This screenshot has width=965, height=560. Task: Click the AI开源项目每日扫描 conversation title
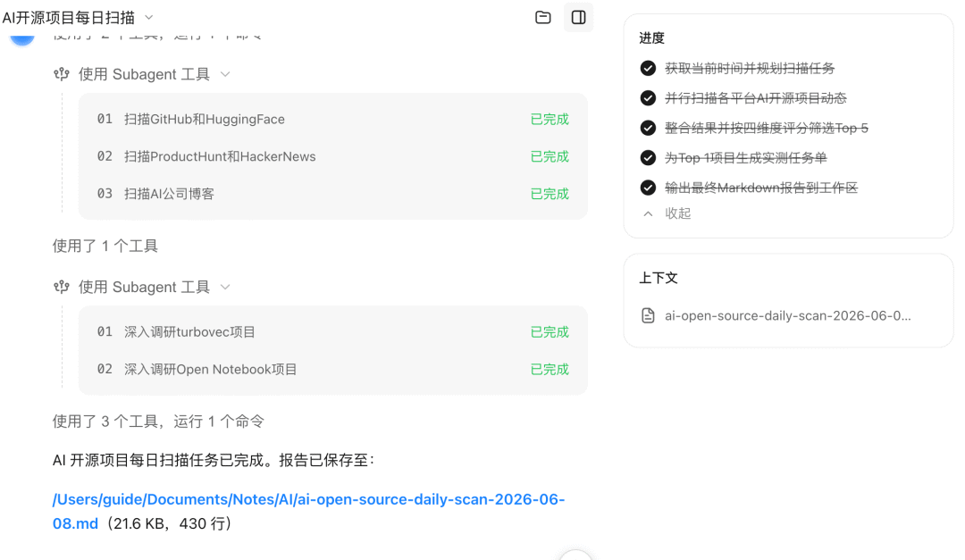(68, 18)
